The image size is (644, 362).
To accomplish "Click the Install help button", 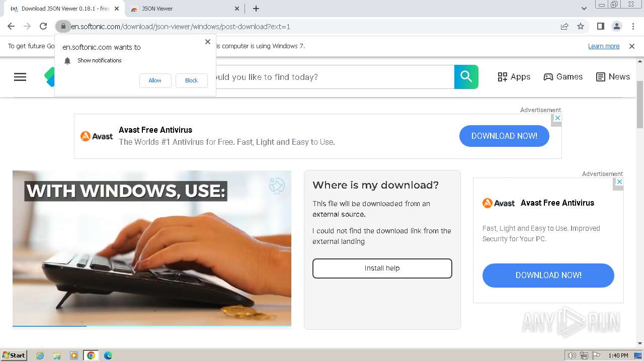I will click(x=382, y=268).
